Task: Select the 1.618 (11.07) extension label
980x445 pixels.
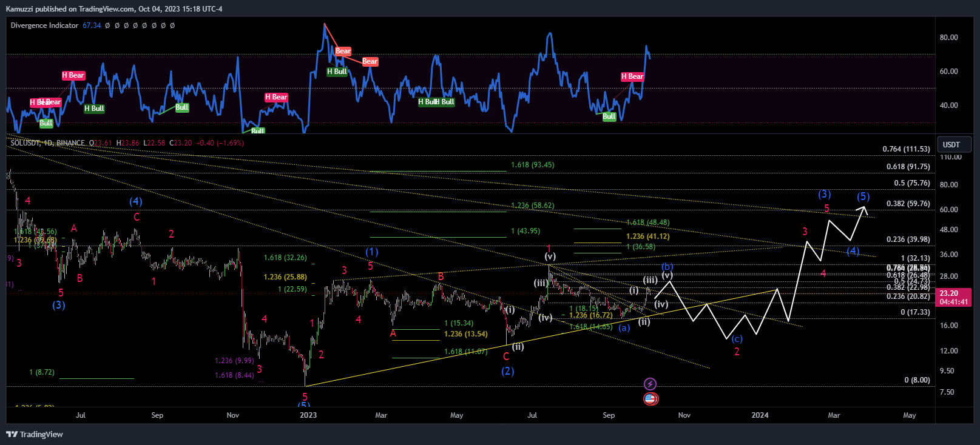Action: pyautogui.click(x=465, y=352)
